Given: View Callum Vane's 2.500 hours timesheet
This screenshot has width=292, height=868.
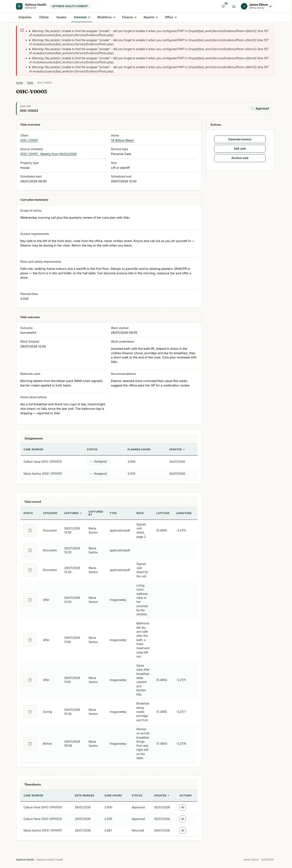Looking at the screenshot, I should pos(182,819).
